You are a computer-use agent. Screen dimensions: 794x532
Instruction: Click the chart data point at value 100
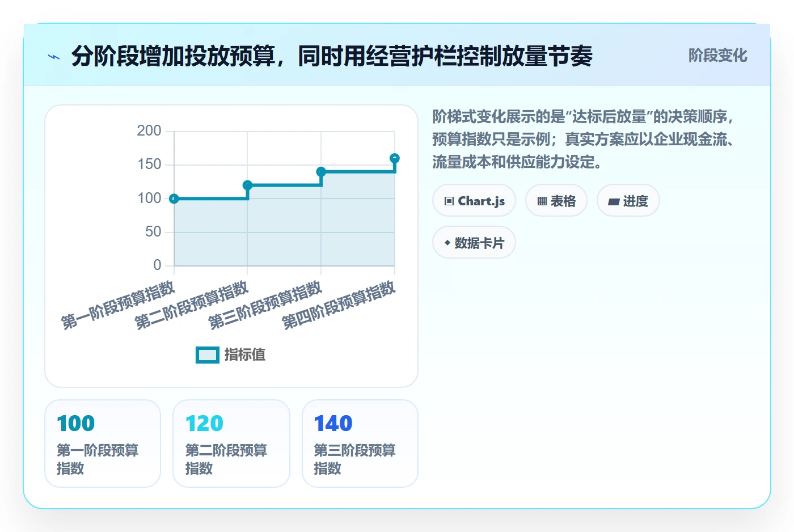pos(174,199)
